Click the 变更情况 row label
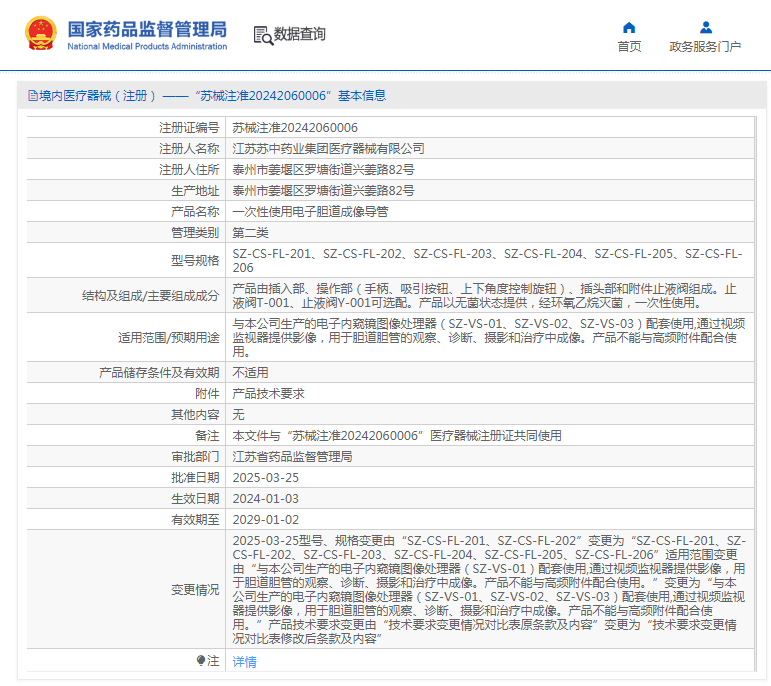Screen dimensions: 771x686 [x=195, y=590]
